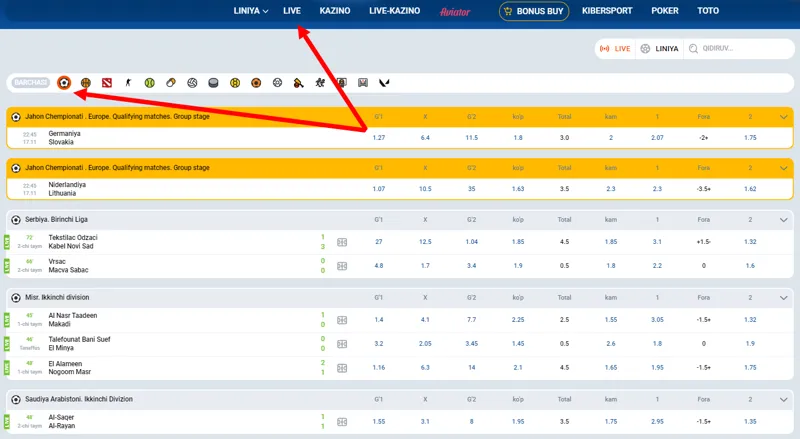800x439 pixels.
Task: Select the Dota 2 esports filter icon
Action: click(107, 82)
